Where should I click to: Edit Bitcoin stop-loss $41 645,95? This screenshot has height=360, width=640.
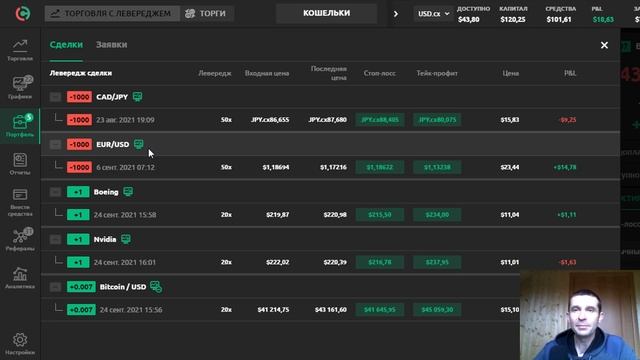(x=380, y=310)
